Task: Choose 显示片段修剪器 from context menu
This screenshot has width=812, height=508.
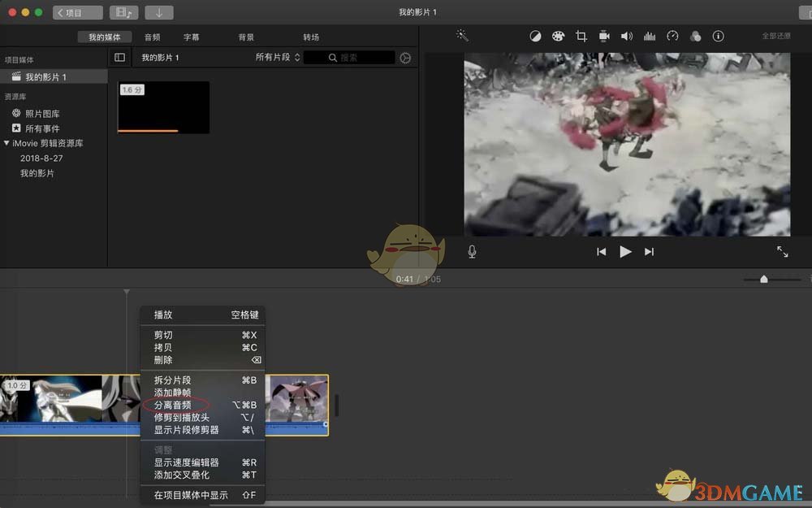Action: coord(202,430)
